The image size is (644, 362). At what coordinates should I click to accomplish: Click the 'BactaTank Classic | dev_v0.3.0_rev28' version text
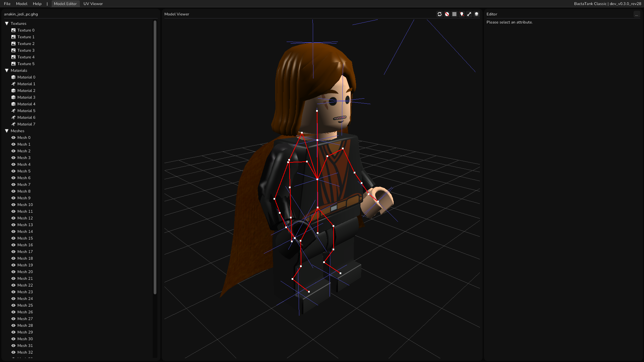607,4
